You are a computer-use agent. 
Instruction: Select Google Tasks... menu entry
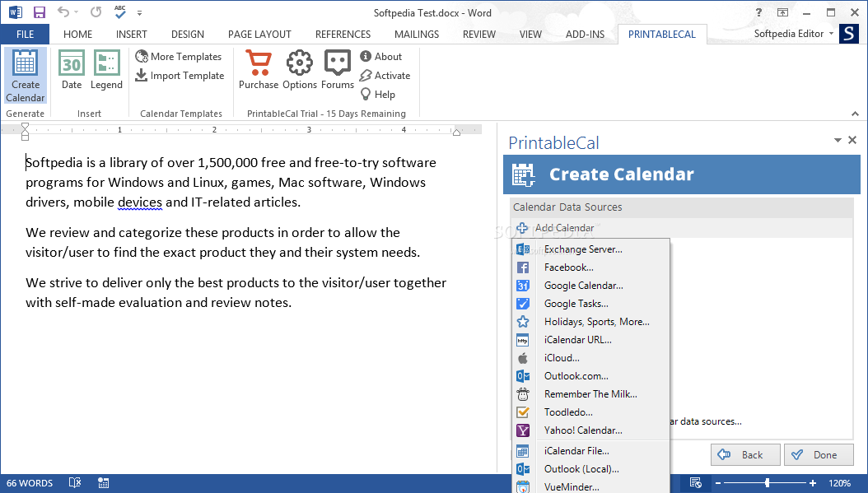point(590,304)
